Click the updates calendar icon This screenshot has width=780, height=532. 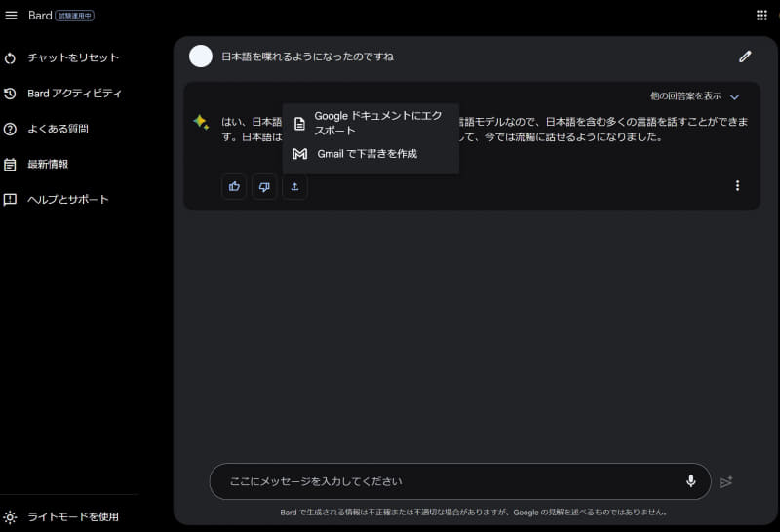coord(10,165)
